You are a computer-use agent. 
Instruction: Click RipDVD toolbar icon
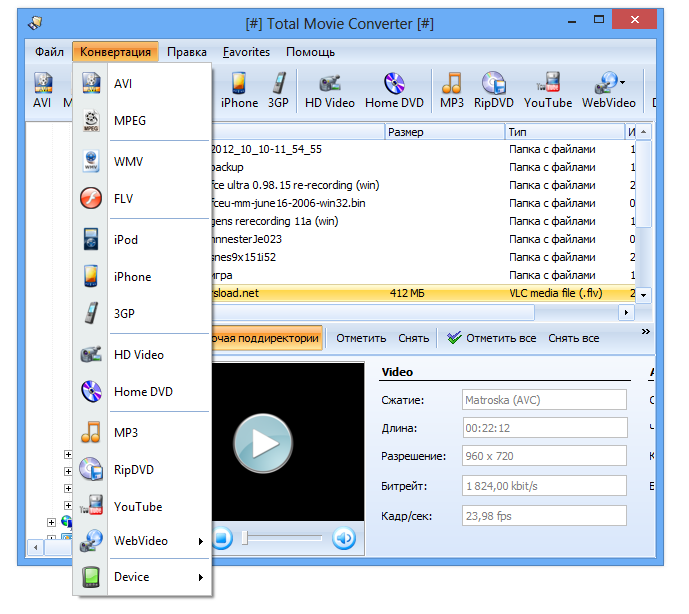pos(493,90)
